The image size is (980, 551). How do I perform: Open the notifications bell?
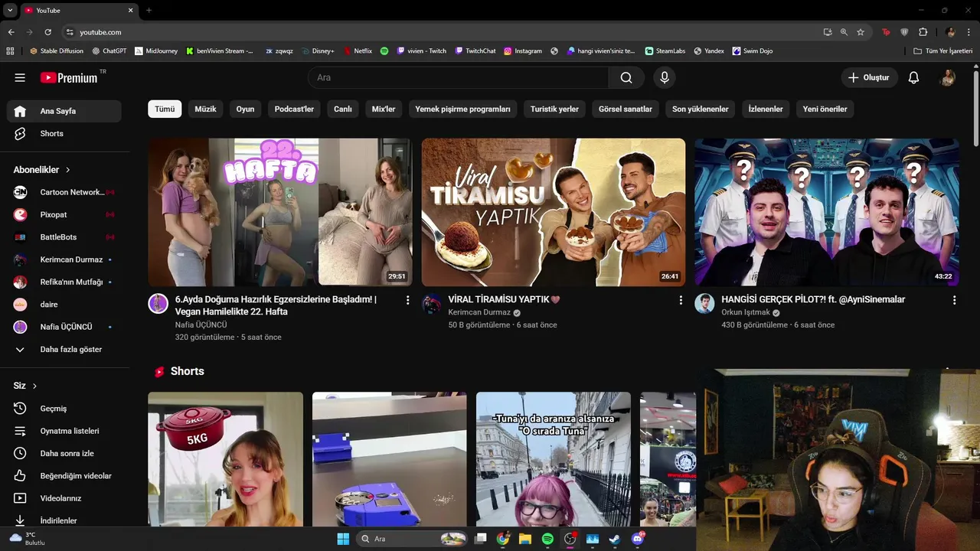coord(913,77)
